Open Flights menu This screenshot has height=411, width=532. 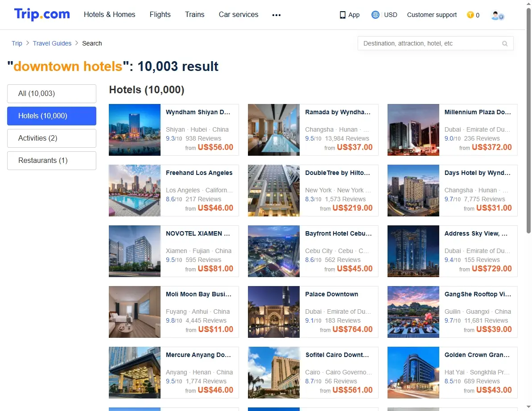[160, 15]
